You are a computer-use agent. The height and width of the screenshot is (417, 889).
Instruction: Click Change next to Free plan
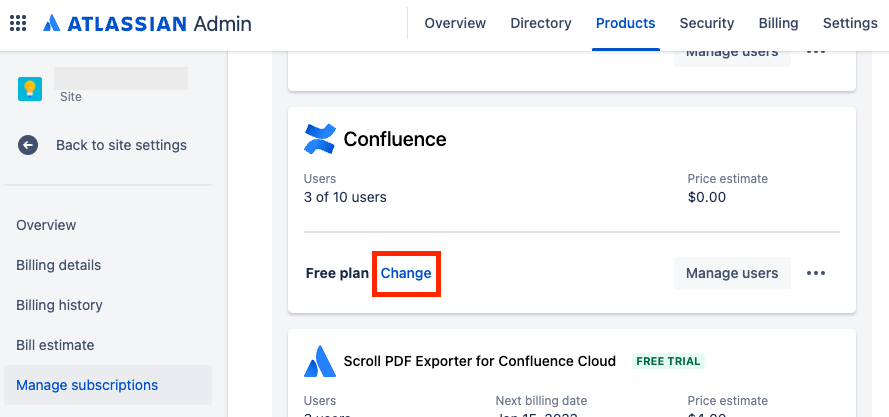(406, 273)
